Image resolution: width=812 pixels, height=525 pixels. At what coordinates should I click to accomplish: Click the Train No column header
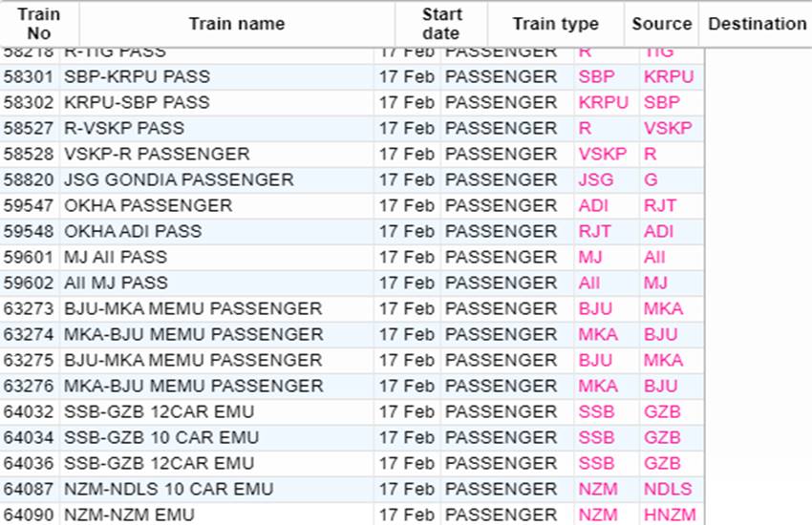(38, 24)
